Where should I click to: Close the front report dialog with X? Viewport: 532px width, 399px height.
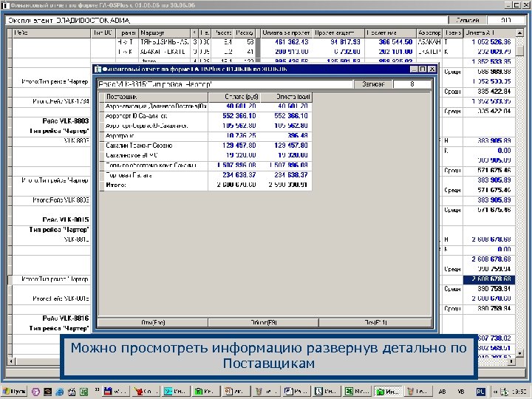[x=432, y=69]
